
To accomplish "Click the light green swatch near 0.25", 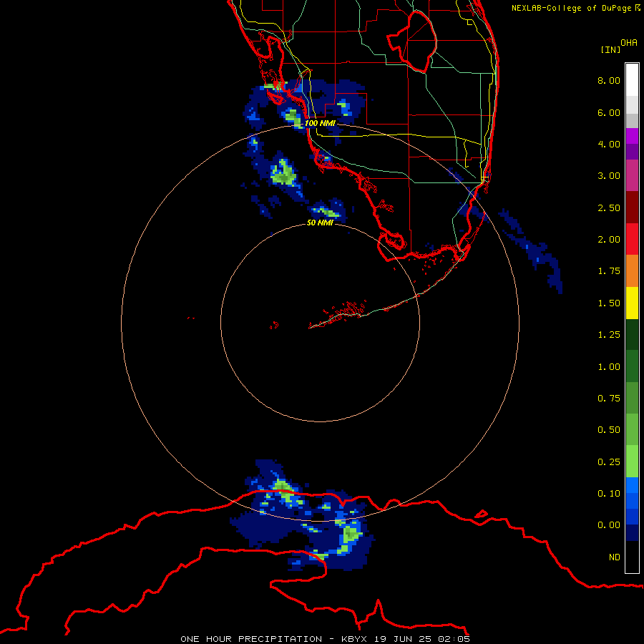I will pos(632,462).
